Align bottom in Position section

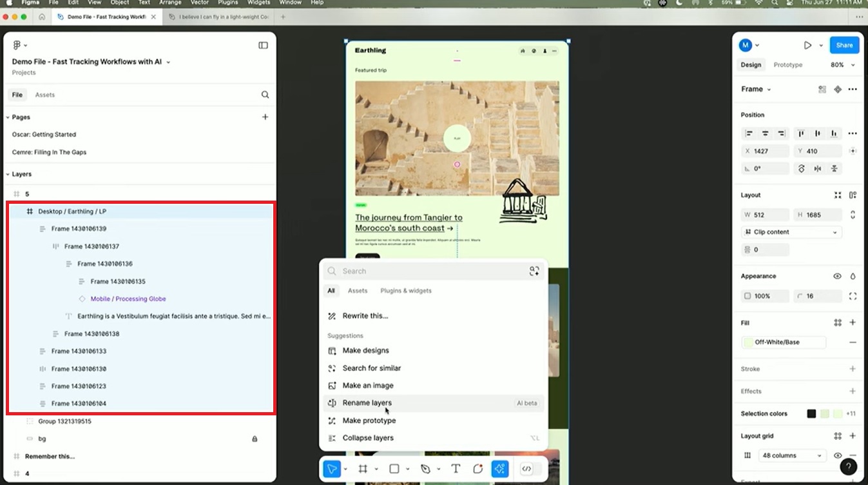click(834, 134)
